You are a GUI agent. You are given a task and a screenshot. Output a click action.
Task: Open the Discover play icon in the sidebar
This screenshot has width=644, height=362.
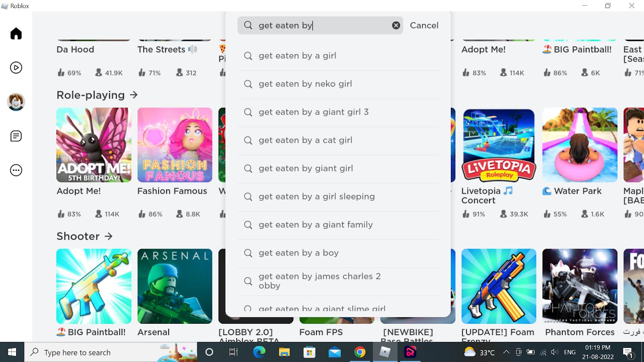click(x=16, y=68)
